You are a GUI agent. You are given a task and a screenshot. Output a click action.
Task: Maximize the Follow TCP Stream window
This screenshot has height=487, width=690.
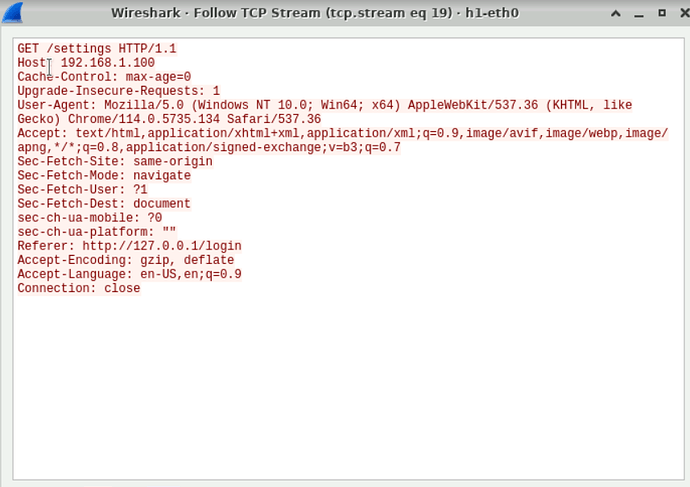coord(661,13)
